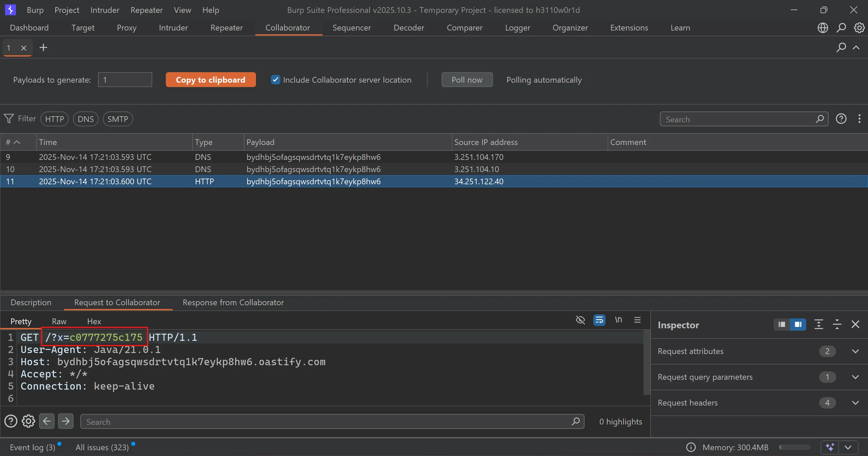Click the global settings gear icon
This screenshot has width=868, height=456.
pos(859,28)
